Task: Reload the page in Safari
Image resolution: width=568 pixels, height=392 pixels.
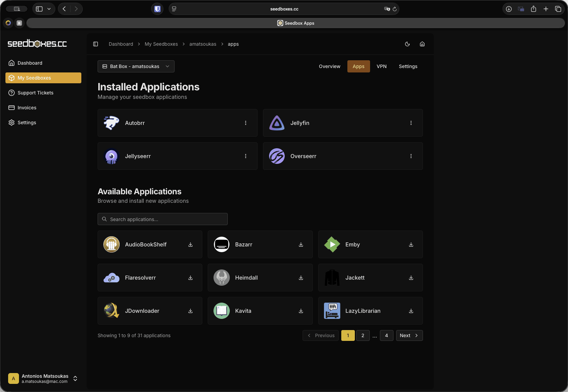Action: coord(395,9)
